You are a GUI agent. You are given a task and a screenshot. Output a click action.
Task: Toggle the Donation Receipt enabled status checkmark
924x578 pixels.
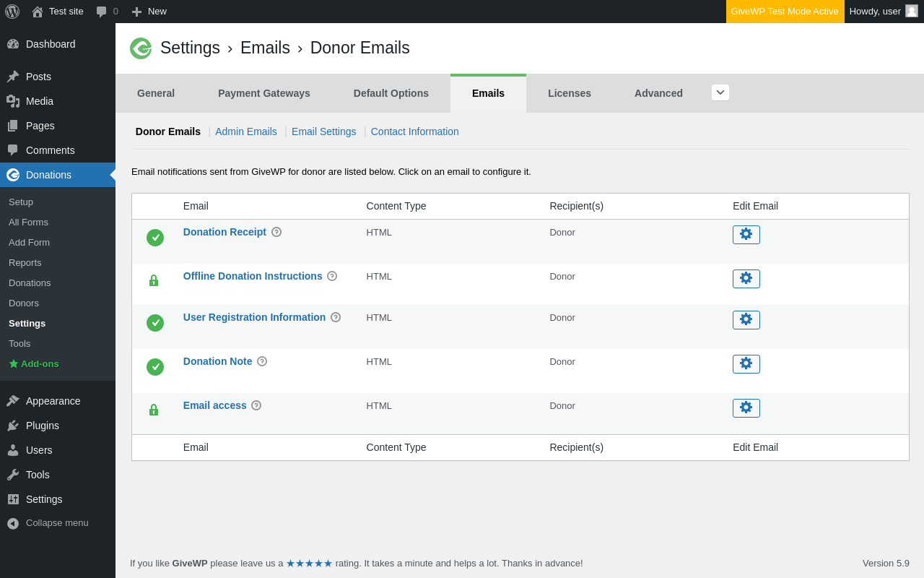click(x=155, y=238)
